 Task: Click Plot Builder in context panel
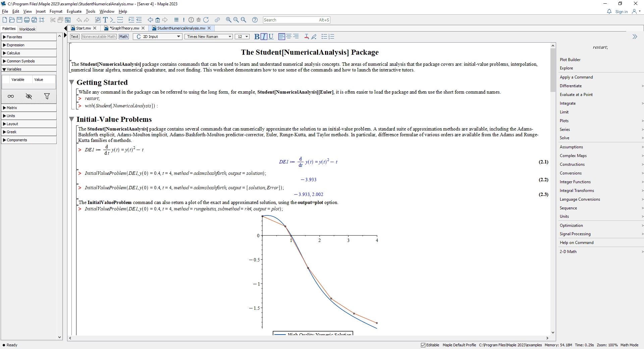[x=570, y=60]
